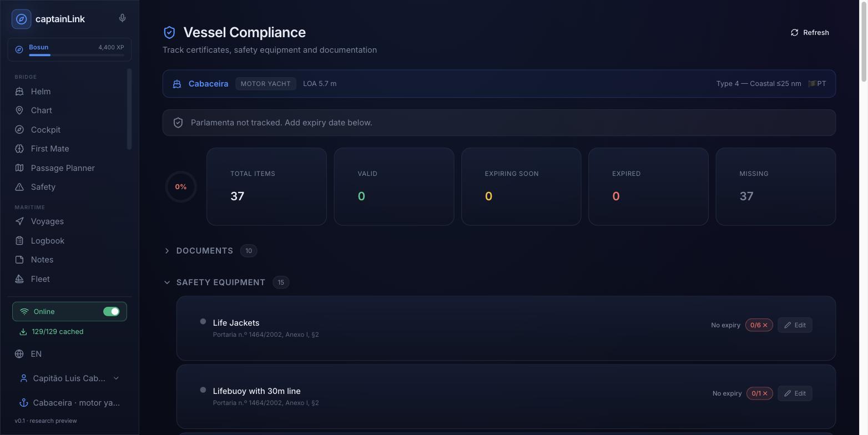Click the Lifebuoy status dot
868x435 pixels.
click(203, 390)
